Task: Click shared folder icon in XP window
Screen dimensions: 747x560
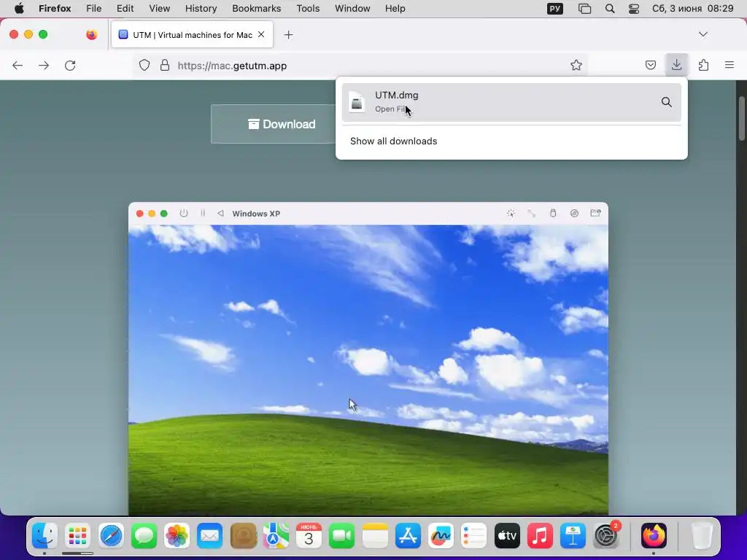Action: pyautogui.click(x=595, y=214)
